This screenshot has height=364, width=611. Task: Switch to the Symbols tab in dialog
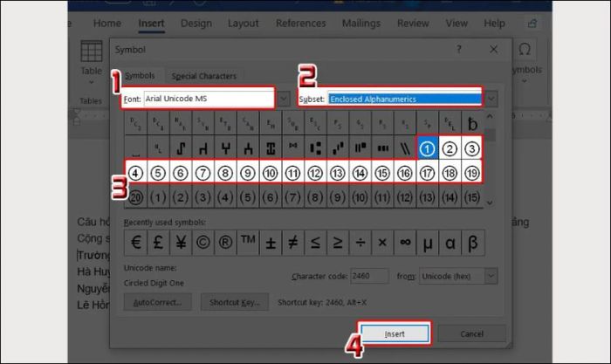pyautogui.click(x=140, y=76)
